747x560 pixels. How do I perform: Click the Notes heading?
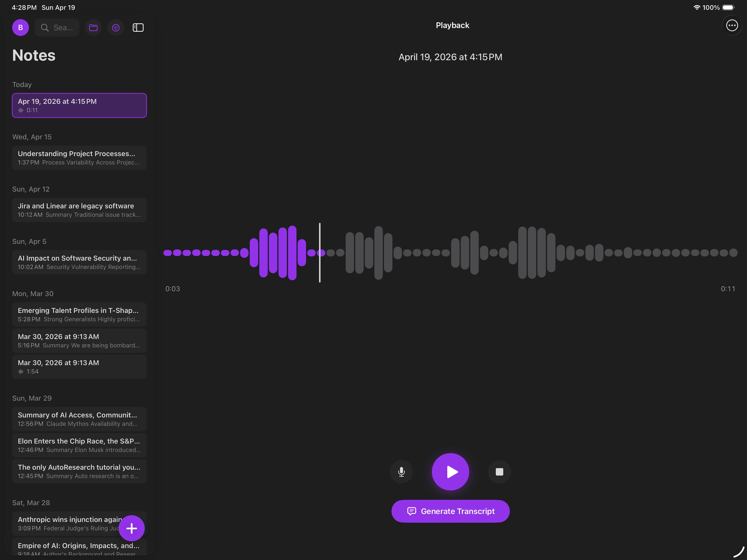coord(34,55)
